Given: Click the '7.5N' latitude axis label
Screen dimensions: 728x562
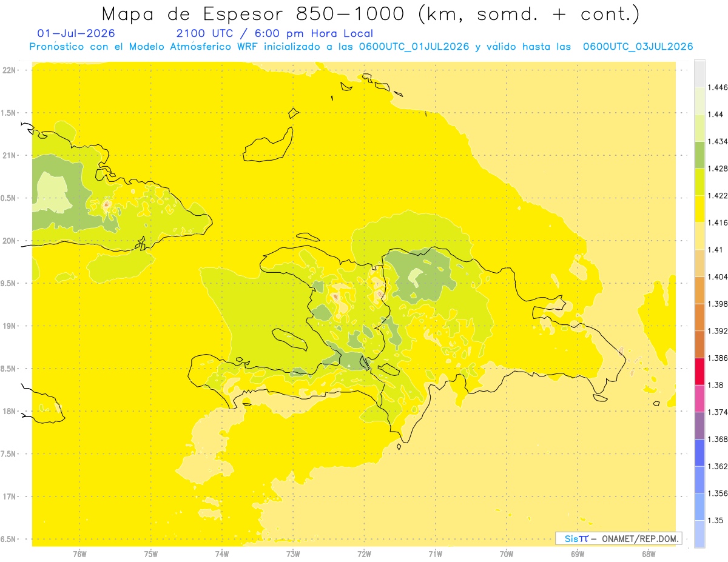Looking at the screenshot, I should coord(8,453).
